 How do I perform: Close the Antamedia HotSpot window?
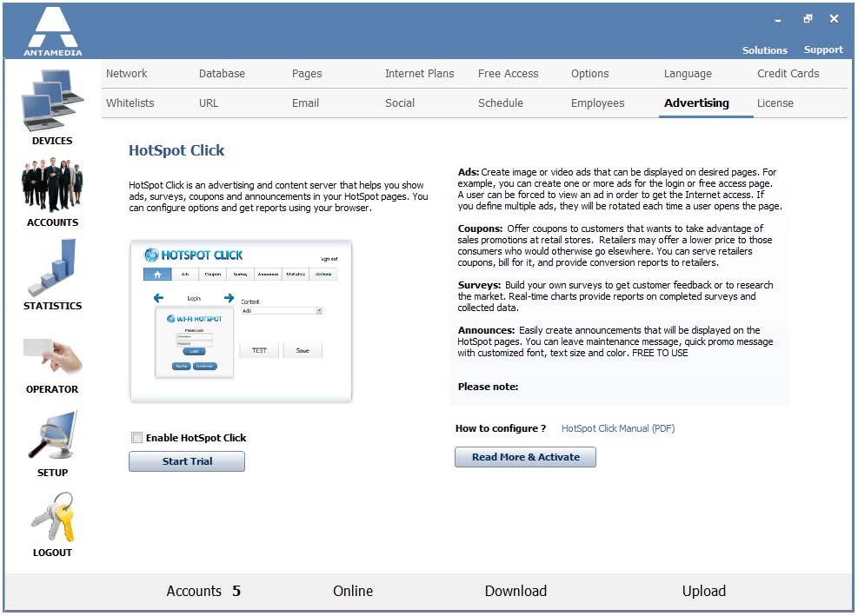834,19
